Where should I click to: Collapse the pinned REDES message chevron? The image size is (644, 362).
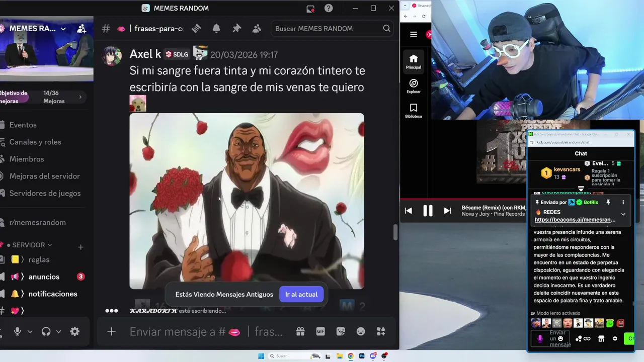(x=623, y=215)
